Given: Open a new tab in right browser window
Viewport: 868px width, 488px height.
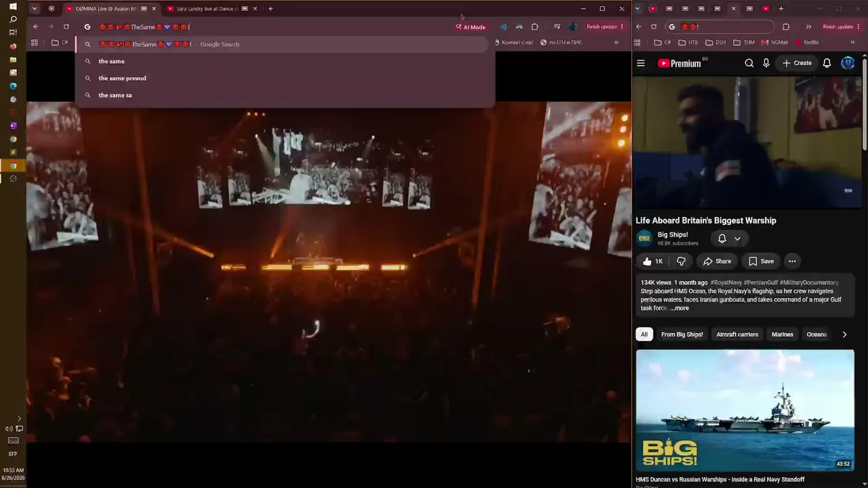Looking at the screenshot, I should (781, 9).
